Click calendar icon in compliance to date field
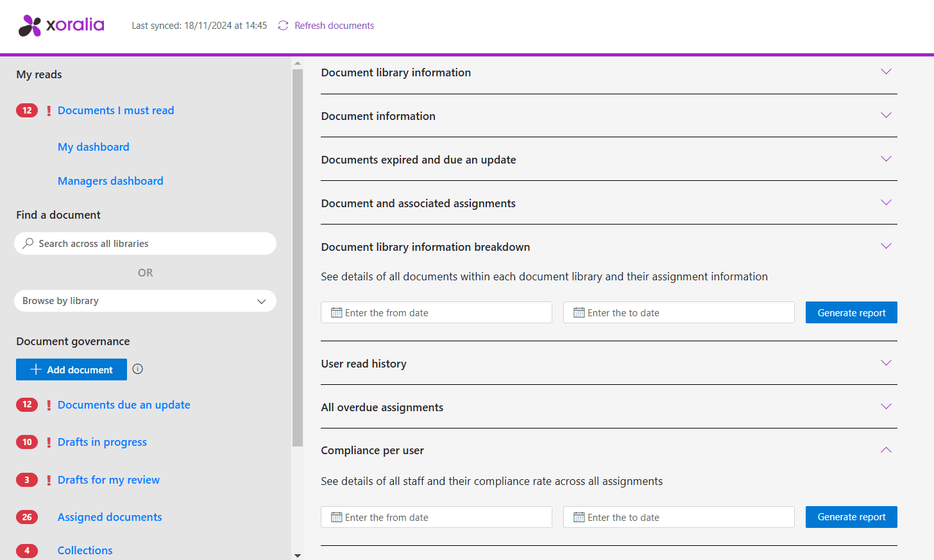This screenshot has width=934, height=560. pyautogui.click(x=579, y=517)
